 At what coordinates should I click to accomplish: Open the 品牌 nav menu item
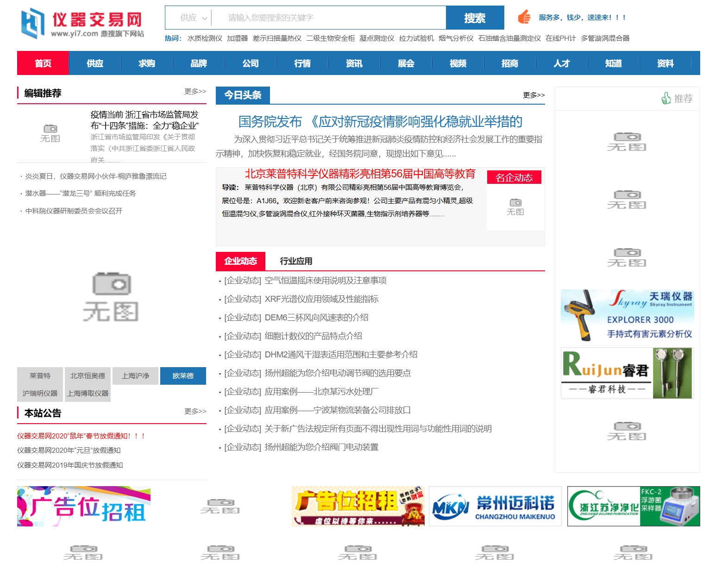click(199, 63)
